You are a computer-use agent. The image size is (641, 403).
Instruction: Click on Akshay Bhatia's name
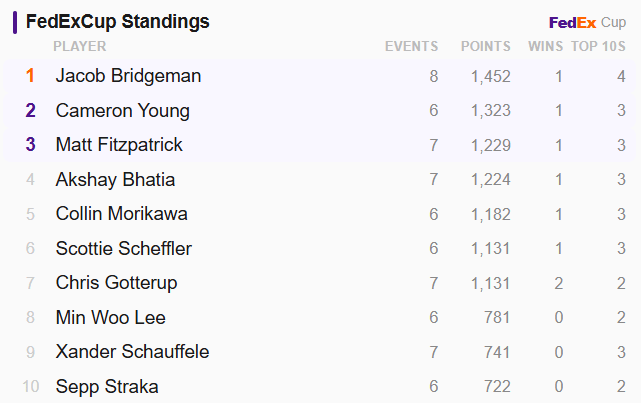115,179
